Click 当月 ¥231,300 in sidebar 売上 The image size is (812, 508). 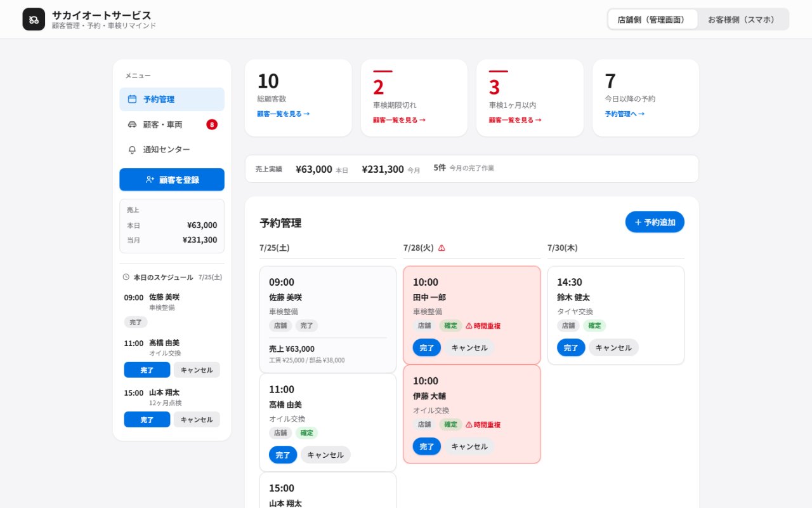[x=172, y=240]
